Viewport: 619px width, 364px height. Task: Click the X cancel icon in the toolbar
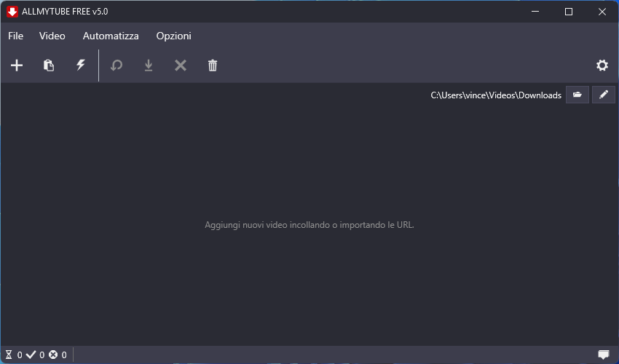pos(181,66)
